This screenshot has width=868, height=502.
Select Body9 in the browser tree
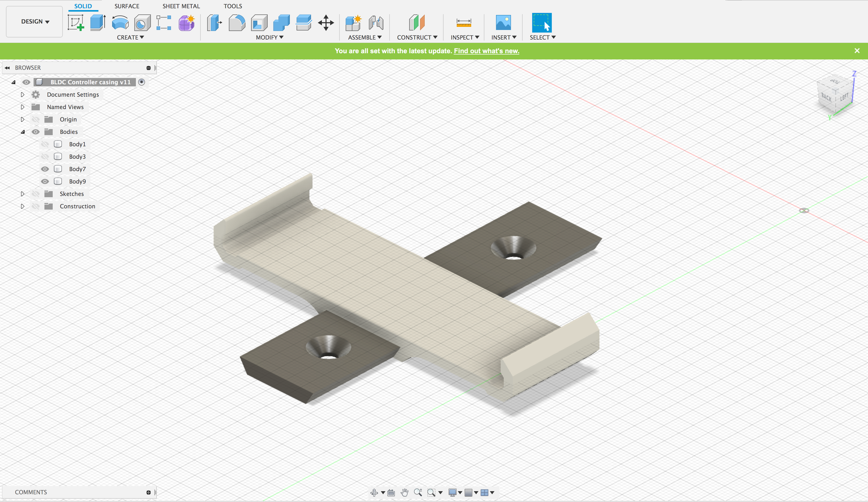[x=77, y=181]
